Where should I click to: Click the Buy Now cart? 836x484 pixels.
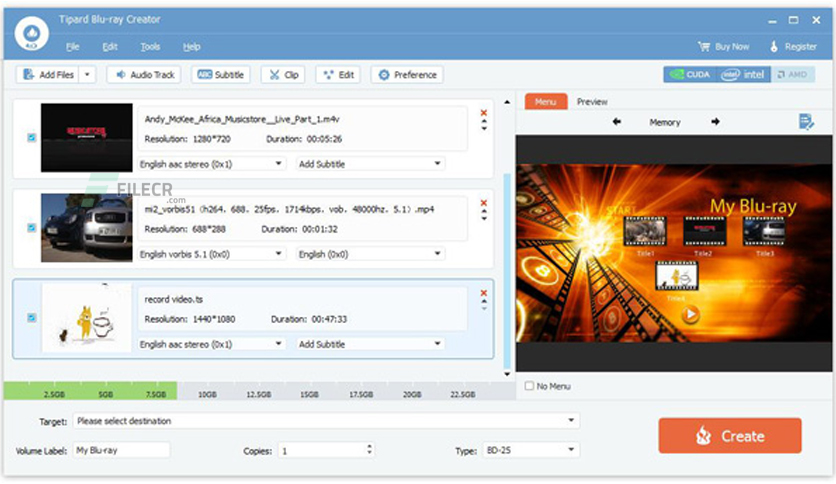724,47
